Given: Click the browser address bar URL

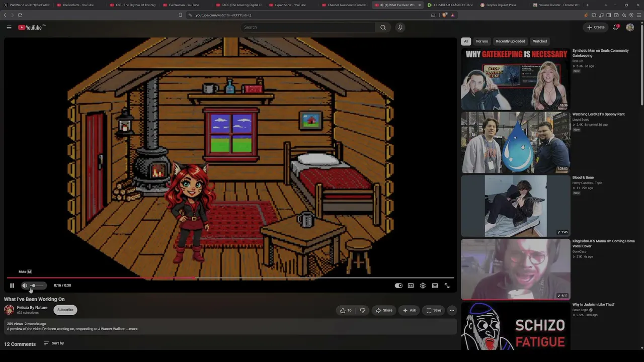Looking at the screenshot, I should (x=223, y=15).
